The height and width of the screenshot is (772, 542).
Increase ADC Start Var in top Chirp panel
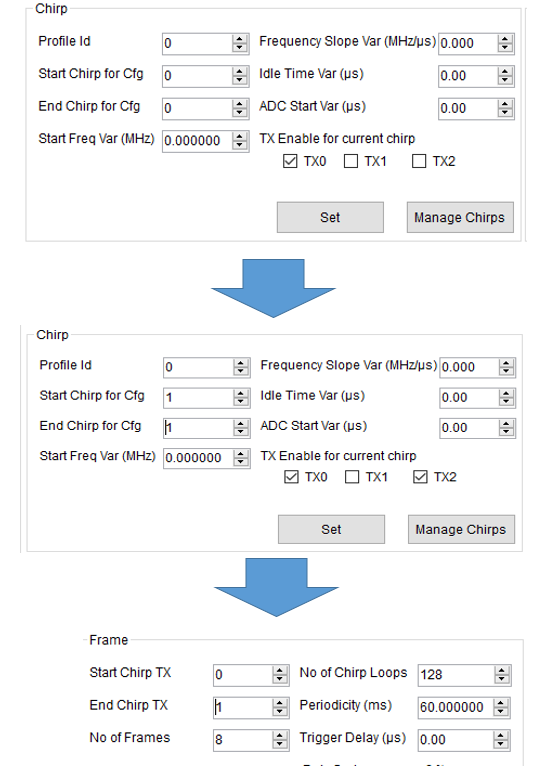[505, 104]
